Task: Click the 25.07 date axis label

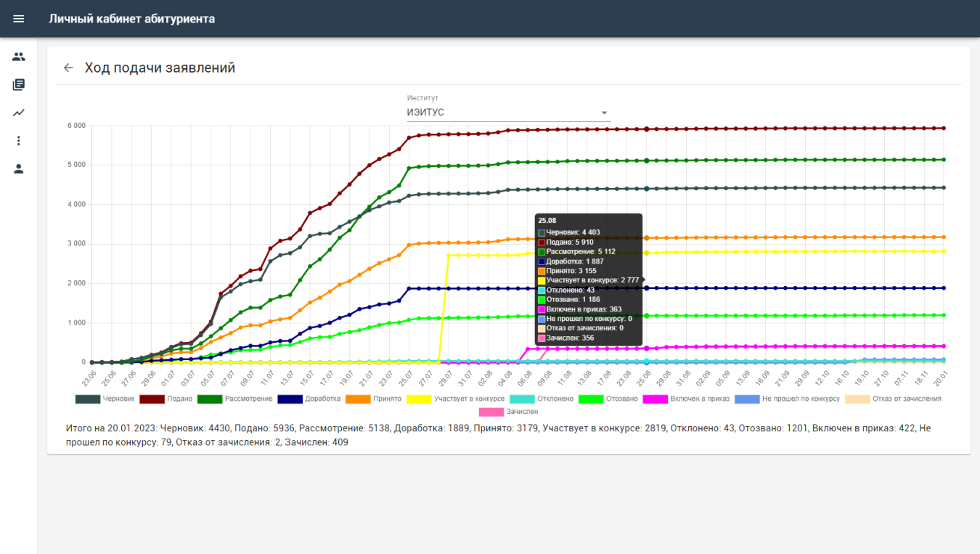Action: pyautogui.click(x=406, y=377)
